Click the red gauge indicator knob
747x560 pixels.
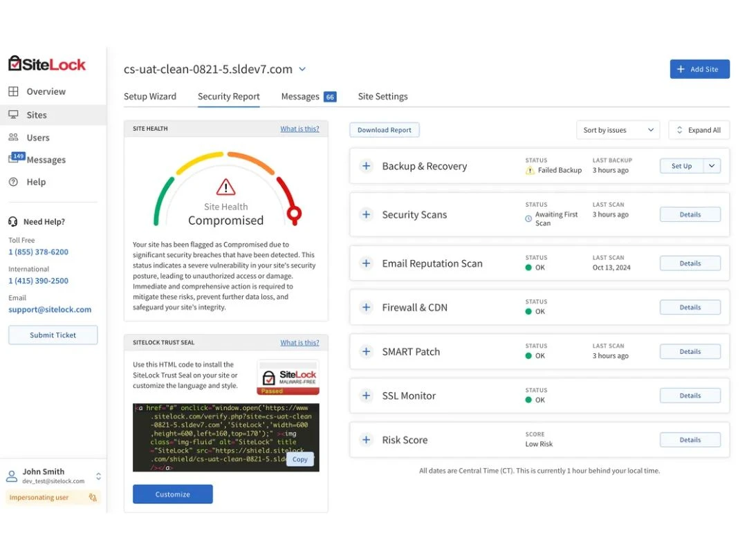coord(294,214)
